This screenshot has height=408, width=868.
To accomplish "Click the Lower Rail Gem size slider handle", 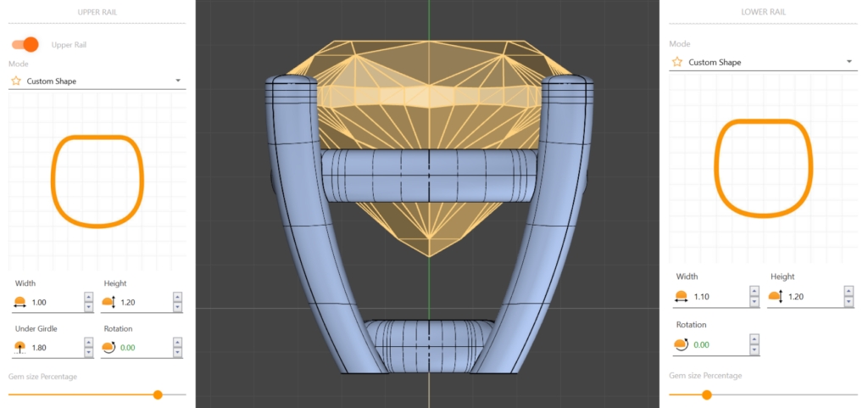I will [x=707, y=394].
